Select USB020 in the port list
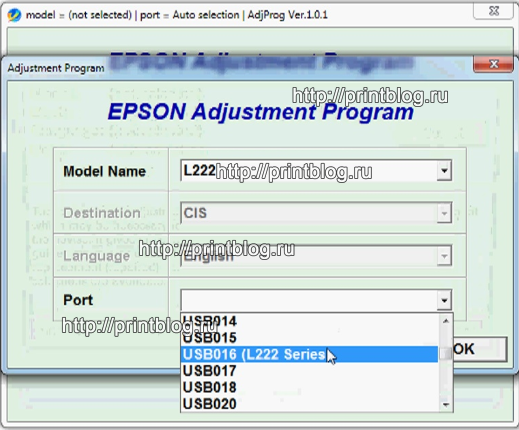Screen dimensions: 519x430 [310, 404]
